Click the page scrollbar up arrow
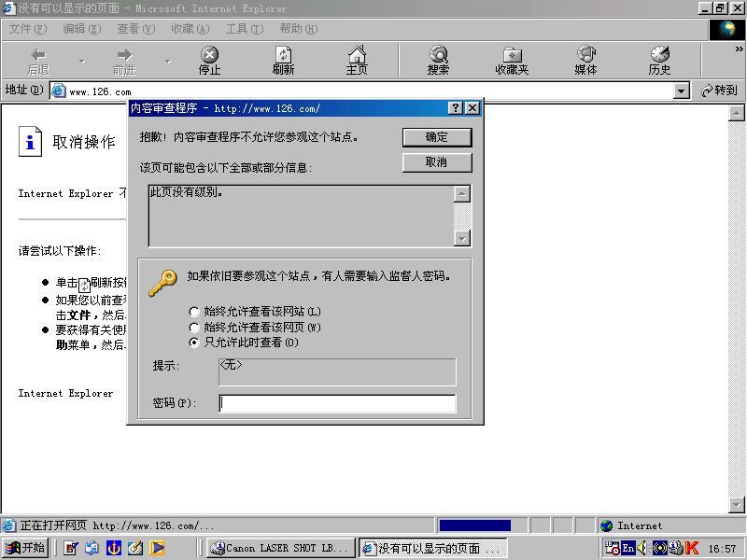 (736, 114)
